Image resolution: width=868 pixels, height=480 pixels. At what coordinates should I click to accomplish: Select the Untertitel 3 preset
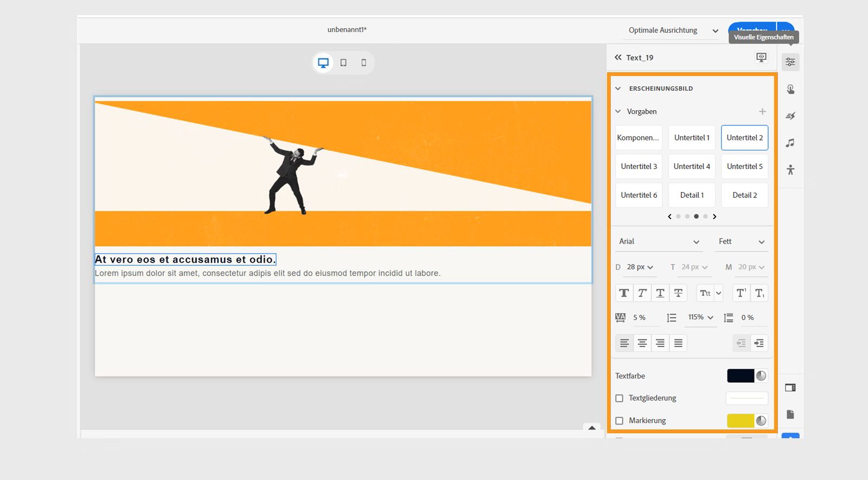pos(639,167)
